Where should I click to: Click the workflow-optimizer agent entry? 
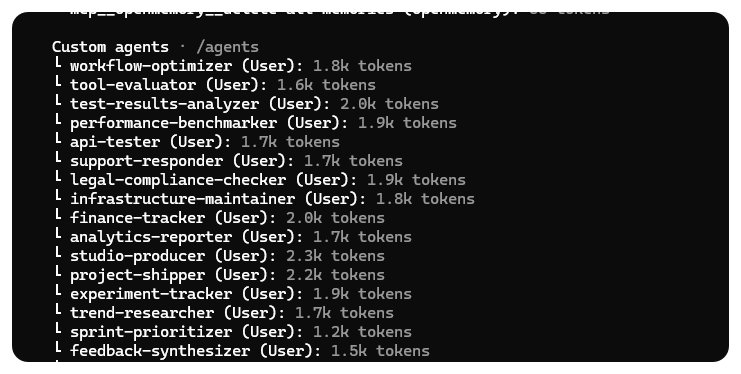click(232, 66)
